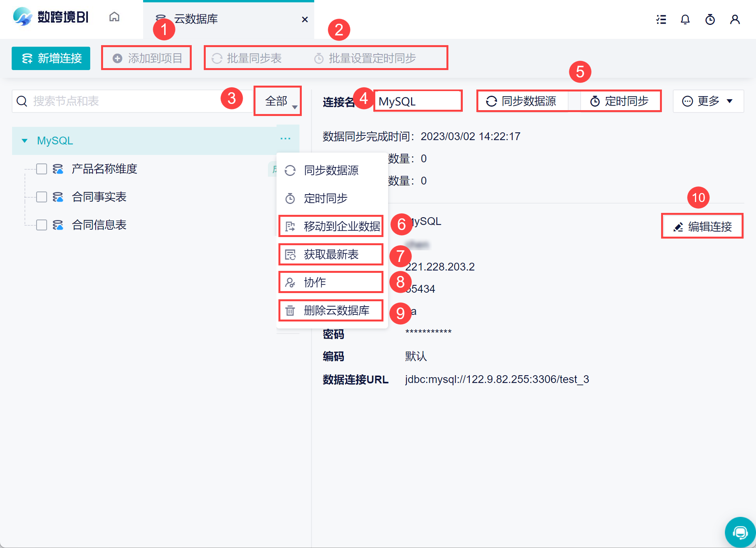Screen dimensions: 756x548
Task: Click the timer icon in header
Action: tap(710, 19)
